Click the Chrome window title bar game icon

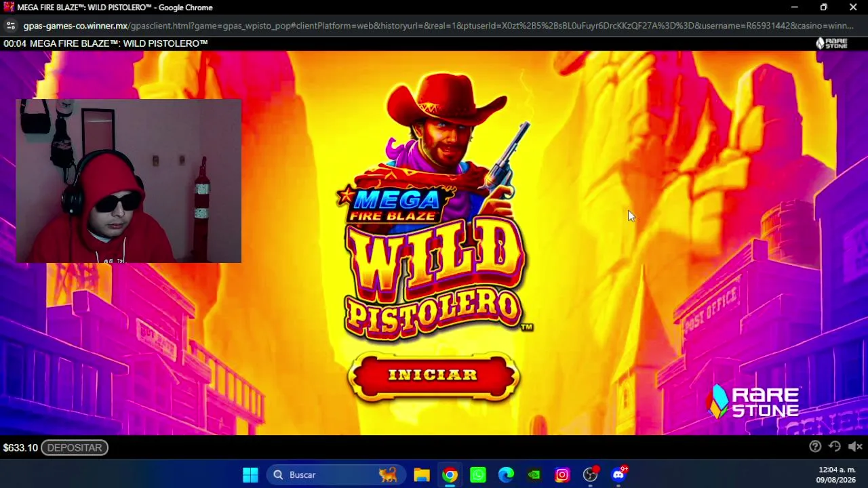point(8,7)
